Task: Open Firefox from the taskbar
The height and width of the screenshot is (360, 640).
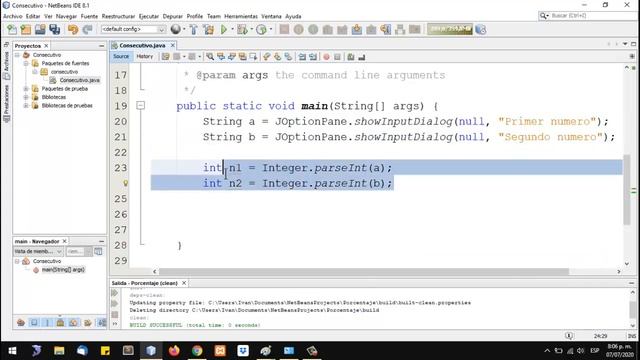Action: point(174,351)
